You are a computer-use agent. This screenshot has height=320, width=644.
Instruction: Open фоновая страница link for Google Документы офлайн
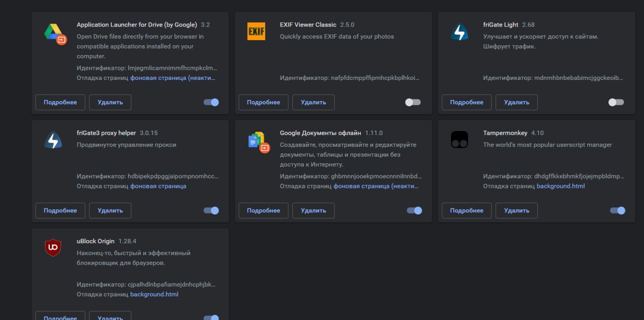tap(376, 186)
